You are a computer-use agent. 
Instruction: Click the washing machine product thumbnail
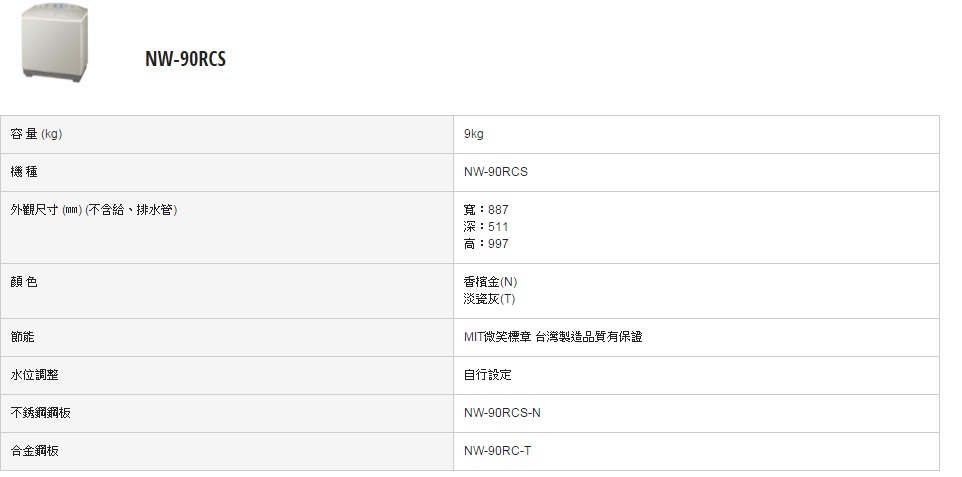tap(55, 42)
